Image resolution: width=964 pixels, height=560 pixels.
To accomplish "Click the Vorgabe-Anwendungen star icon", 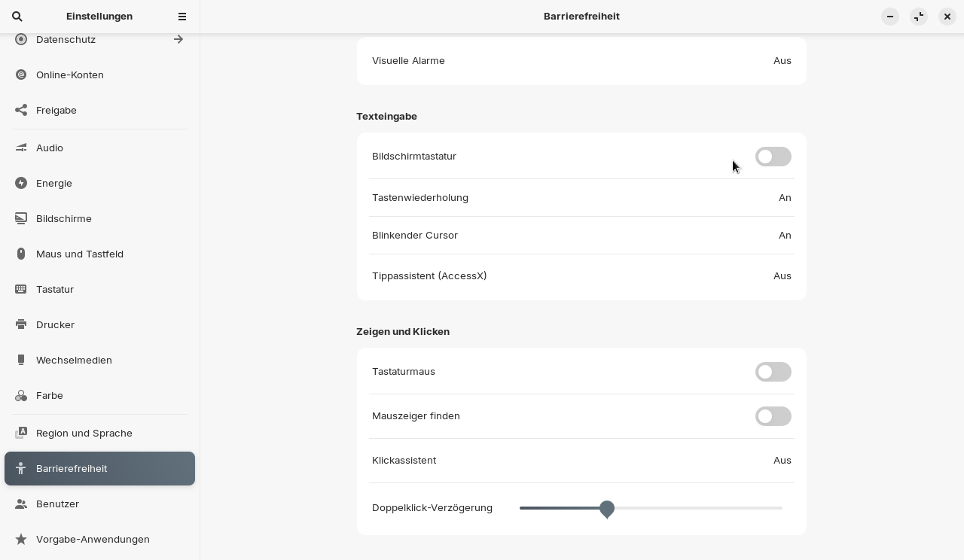I will click(x=21, y=539).
